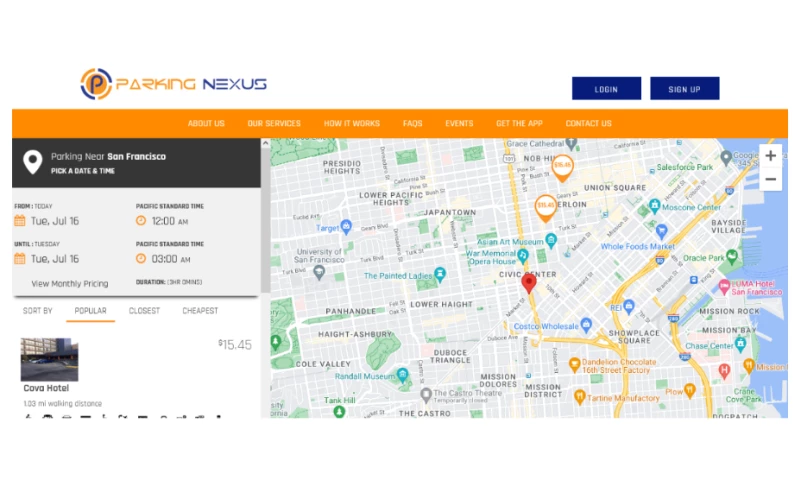
Task: Sort results by Popular tab
Action: point(90,311)
